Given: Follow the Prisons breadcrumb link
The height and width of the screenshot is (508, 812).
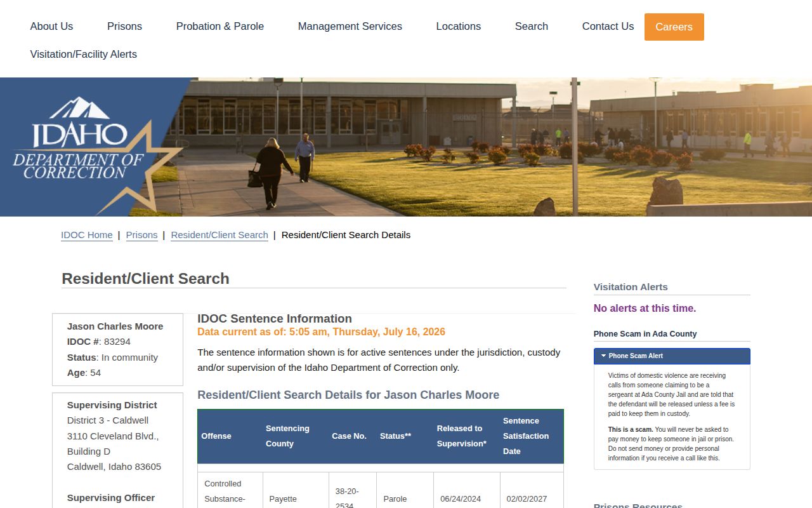Looking at the screenshot, I should [x=141, y=235].
